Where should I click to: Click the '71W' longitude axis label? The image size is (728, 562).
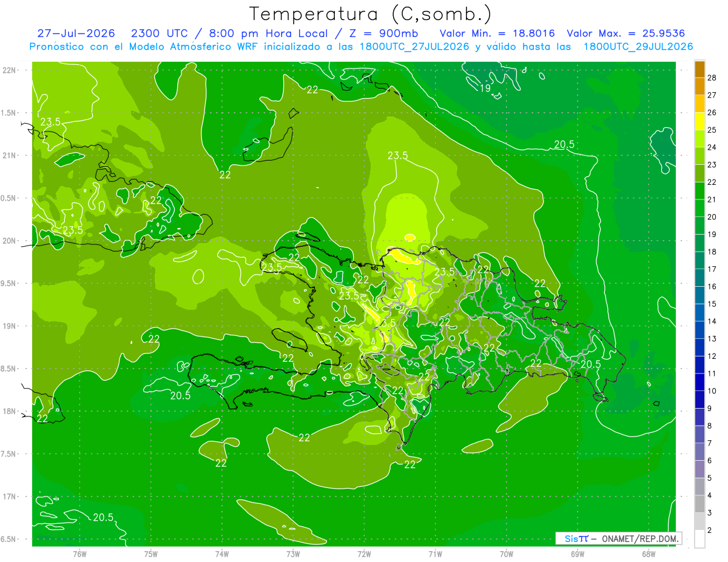click(435, 554)
